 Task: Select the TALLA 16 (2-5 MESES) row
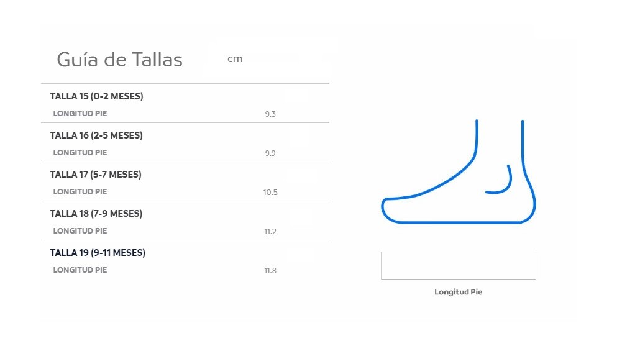pyautogui.click(x=185, y=142)
